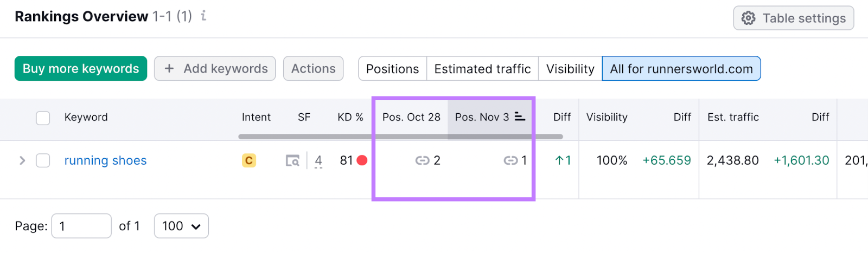Click the page number input field

click(81, 226)
